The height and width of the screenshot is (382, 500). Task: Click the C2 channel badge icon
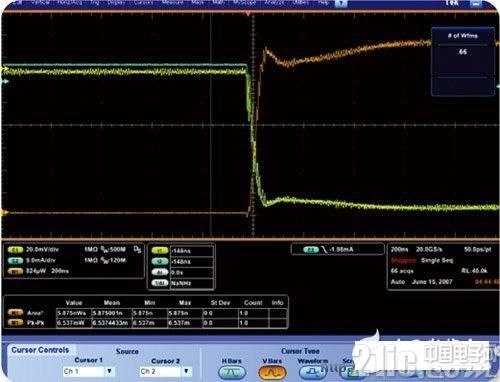pyautogui.click(x=15, y=260)
